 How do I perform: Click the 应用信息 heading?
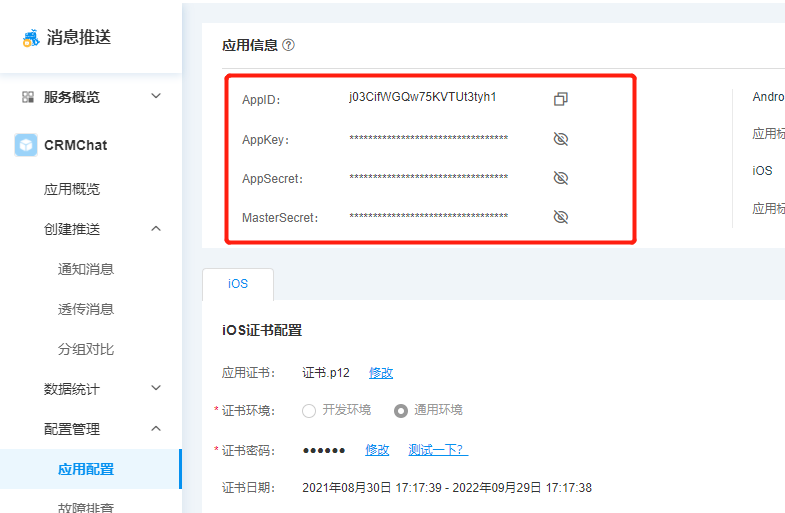coord(250,46)
